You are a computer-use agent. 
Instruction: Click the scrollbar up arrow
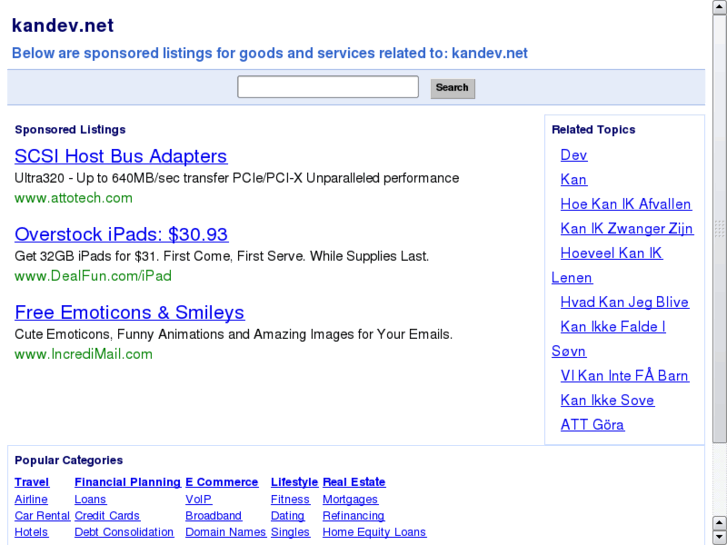pos(719,6)
